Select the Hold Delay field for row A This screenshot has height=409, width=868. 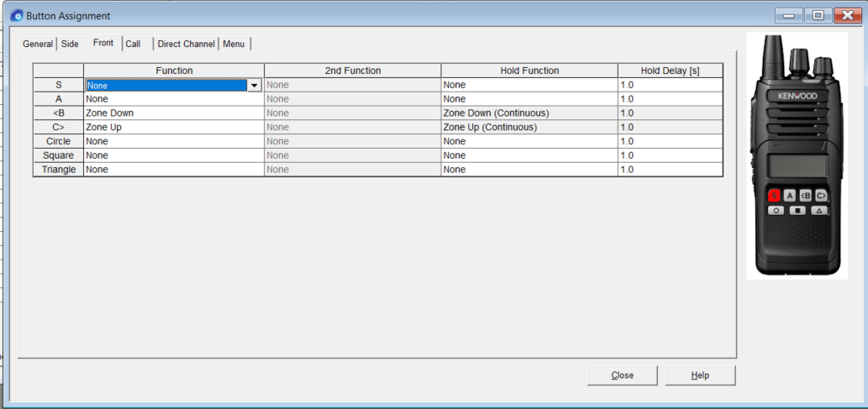click(x=671, y=99)
